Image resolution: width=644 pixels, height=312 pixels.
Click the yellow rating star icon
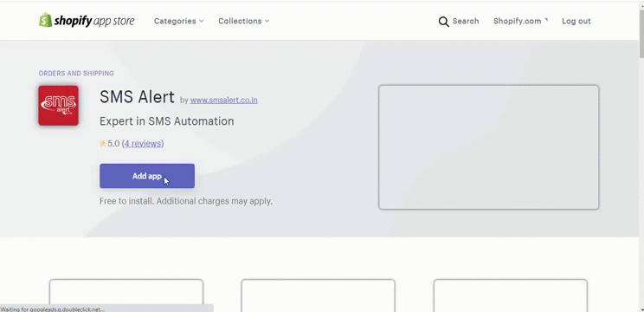(103, 143)
